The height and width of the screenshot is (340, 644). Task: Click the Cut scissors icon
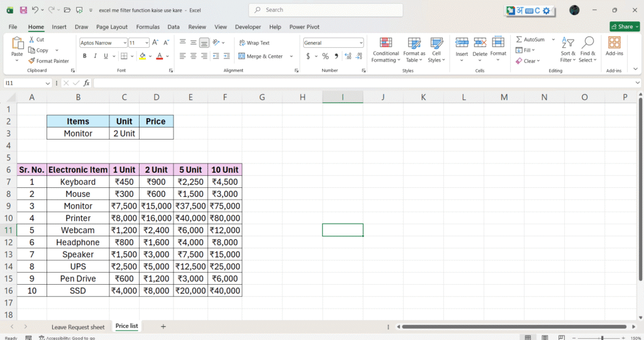[31, 40]
